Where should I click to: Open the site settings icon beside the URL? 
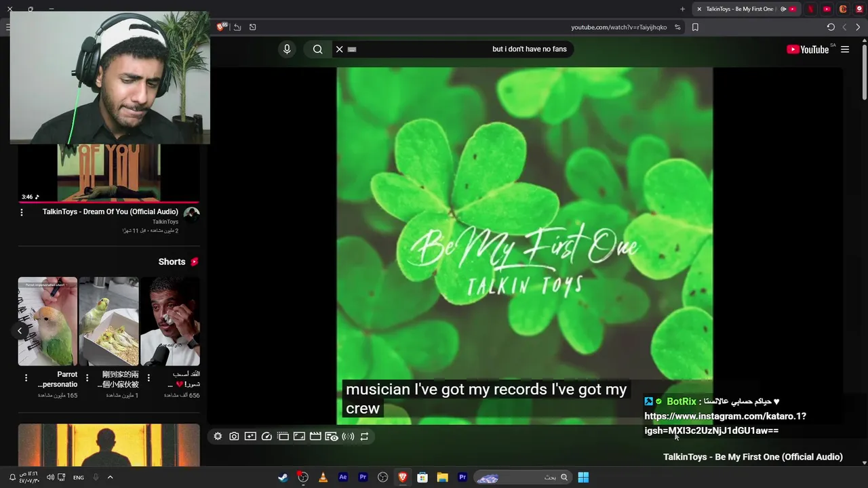click(x=677, y=27)
